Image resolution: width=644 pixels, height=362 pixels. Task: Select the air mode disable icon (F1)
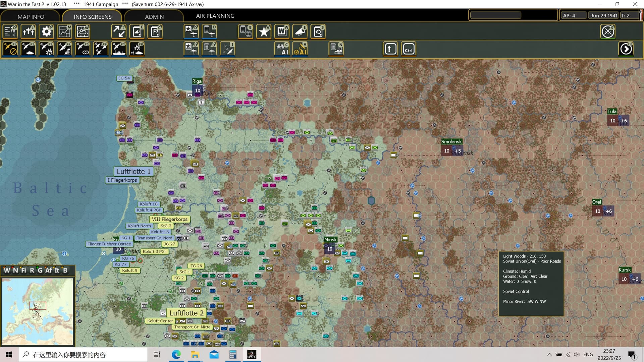(10, 49)
